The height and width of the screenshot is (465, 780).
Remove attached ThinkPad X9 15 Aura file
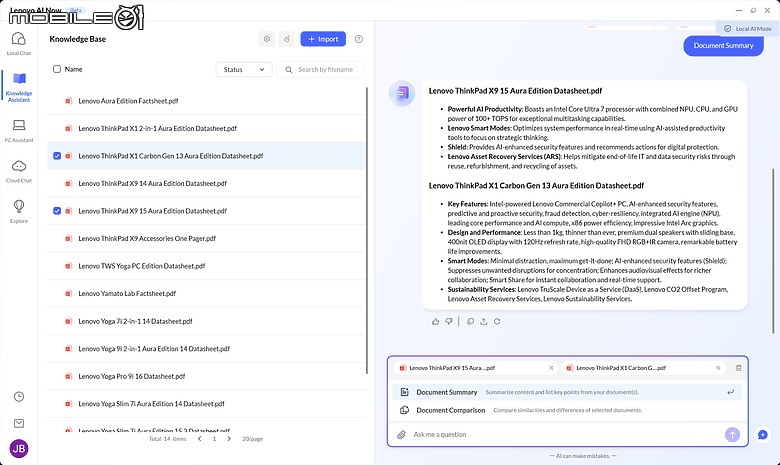(551, 368)
